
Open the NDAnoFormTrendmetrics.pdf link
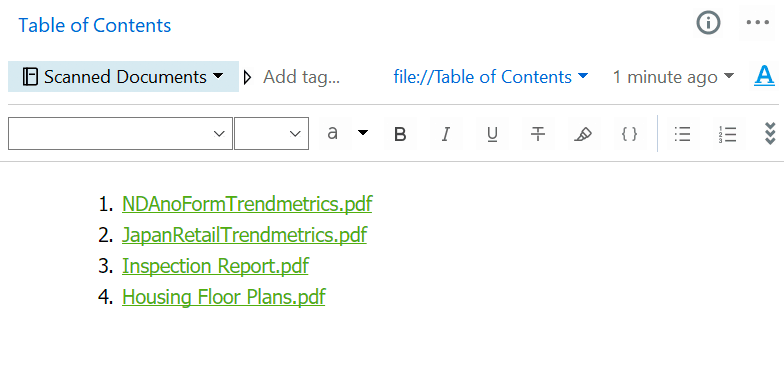[247, 204]
